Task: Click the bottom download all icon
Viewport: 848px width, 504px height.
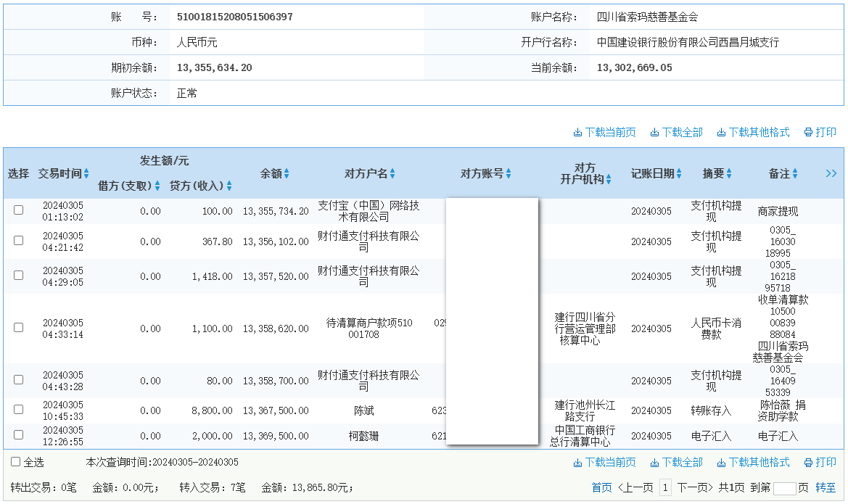Action: point(654,463)
